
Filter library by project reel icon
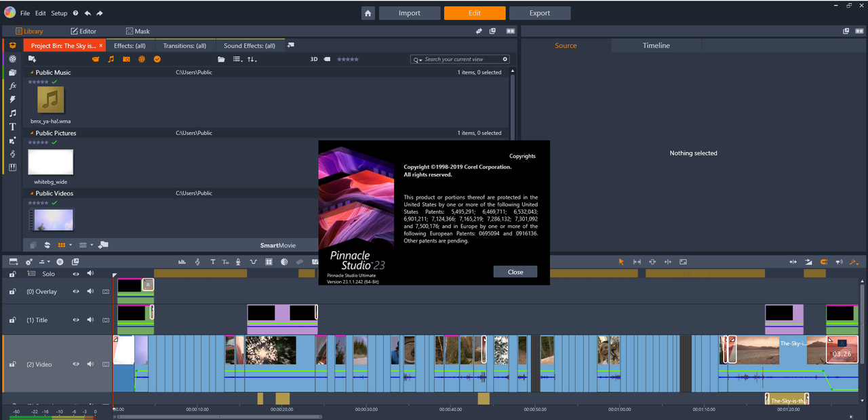pos(142,59)
